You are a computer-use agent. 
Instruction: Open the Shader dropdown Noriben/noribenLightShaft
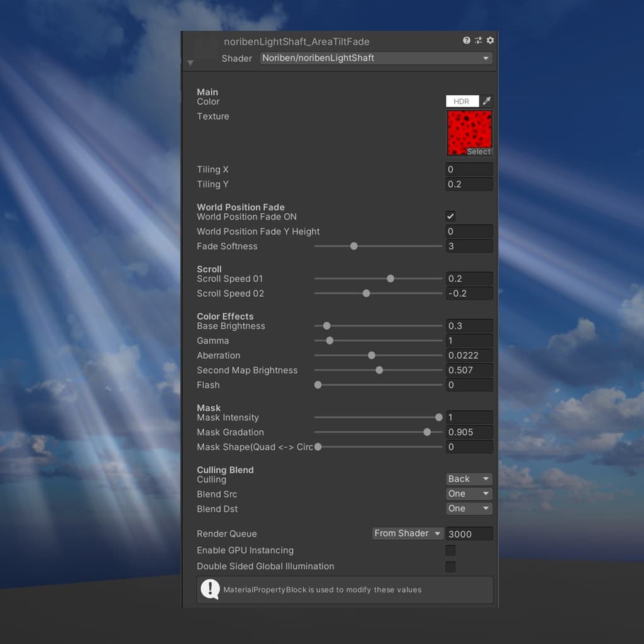[x=376, y=58]
